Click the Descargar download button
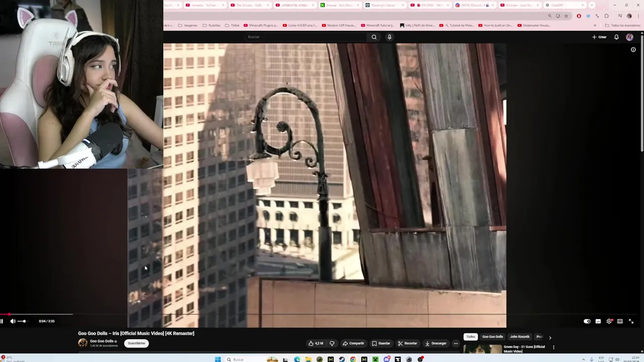644x362 pixels. (436, 343)
